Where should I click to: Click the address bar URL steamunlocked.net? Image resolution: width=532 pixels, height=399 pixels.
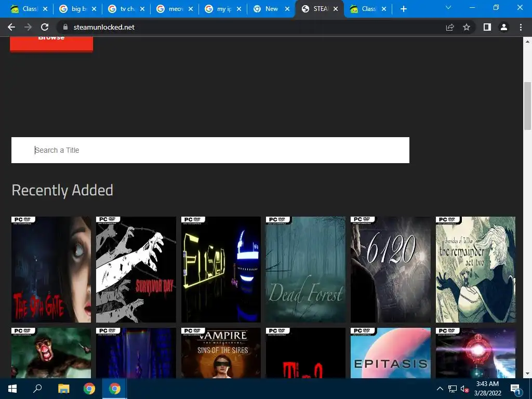coord(104,27)
